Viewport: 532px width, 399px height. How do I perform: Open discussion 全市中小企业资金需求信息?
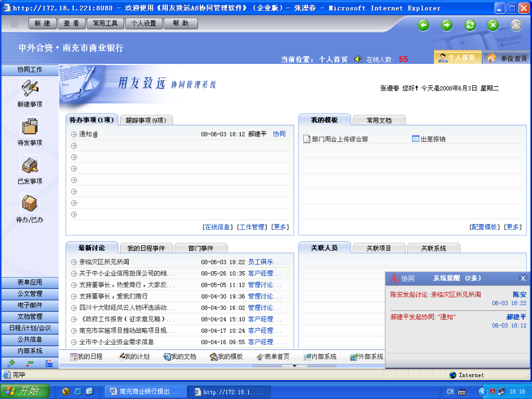point(116,342)
